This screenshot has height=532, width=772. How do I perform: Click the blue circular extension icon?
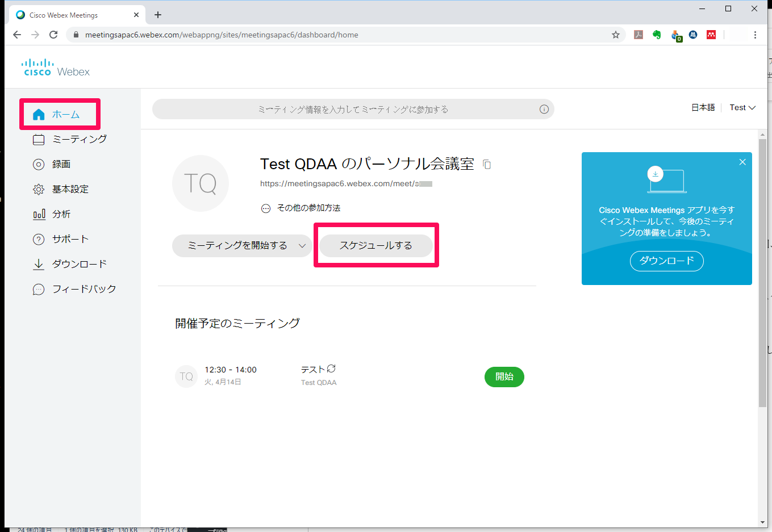[x=693, y=35]
